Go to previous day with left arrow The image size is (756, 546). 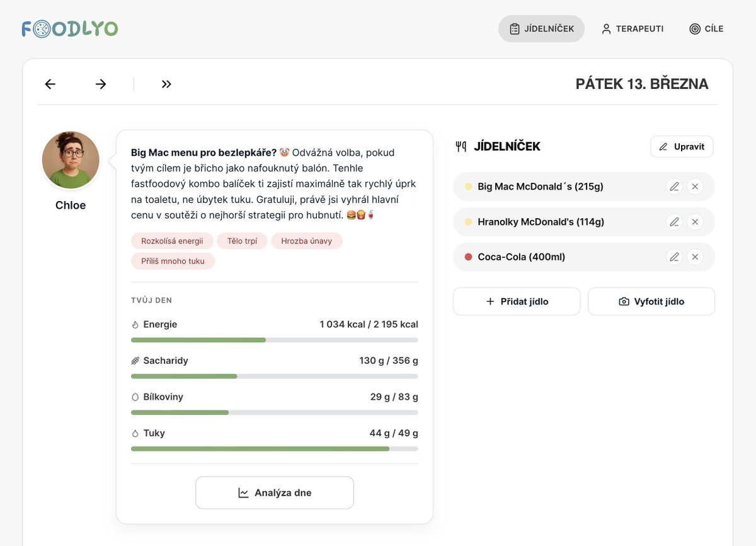tap(50, 84)
